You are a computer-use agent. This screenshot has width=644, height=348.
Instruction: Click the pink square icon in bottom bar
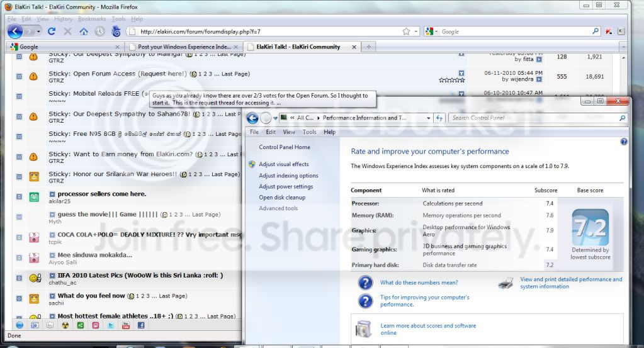click(96, 325)
